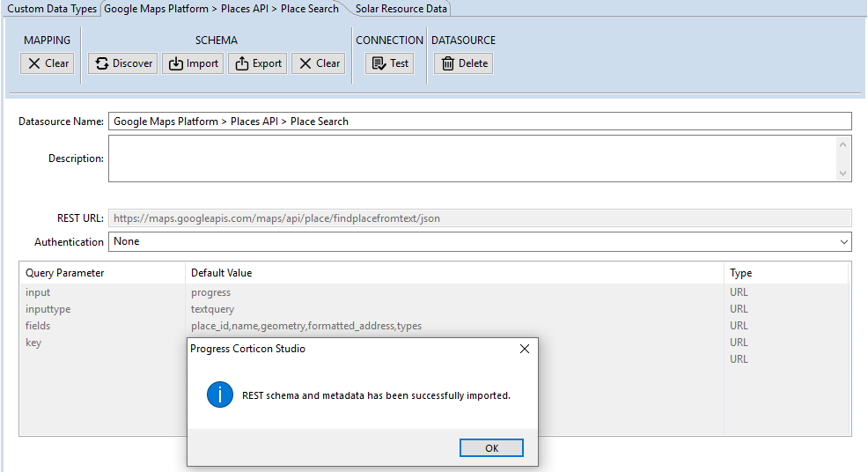
Task: Click the default value 'progress'
Action: click(x=211, y=292)
